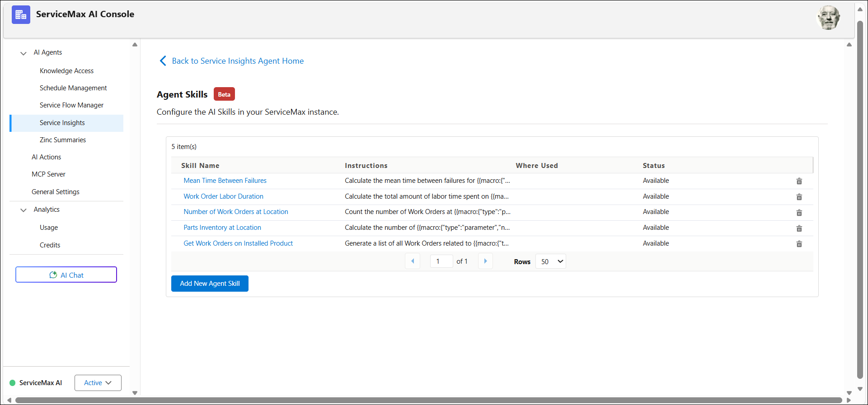868x405 pixels.
Task: Open Parts Inventory at Location skill
Action: (222, 228)
